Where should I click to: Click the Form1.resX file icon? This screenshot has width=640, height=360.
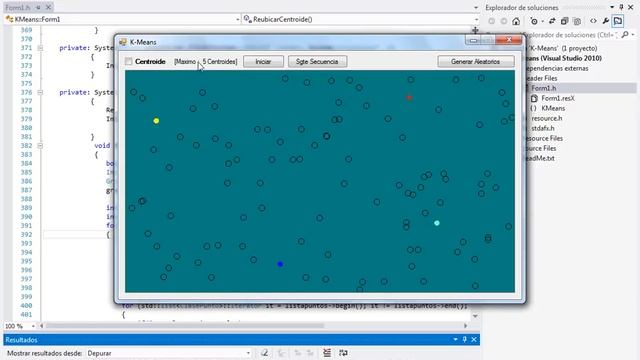[x=534, y=98]
